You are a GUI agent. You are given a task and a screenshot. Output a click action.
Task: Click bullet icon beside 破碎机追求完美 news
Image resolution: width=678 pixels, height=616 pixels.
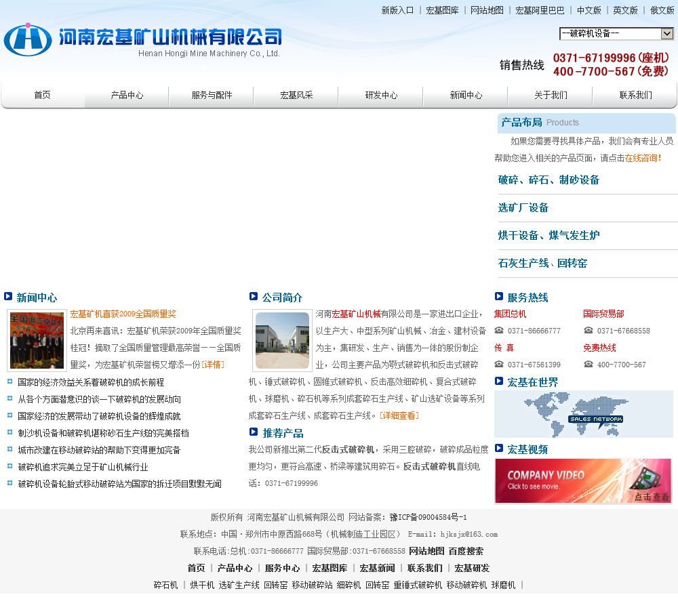coord(9,466)
